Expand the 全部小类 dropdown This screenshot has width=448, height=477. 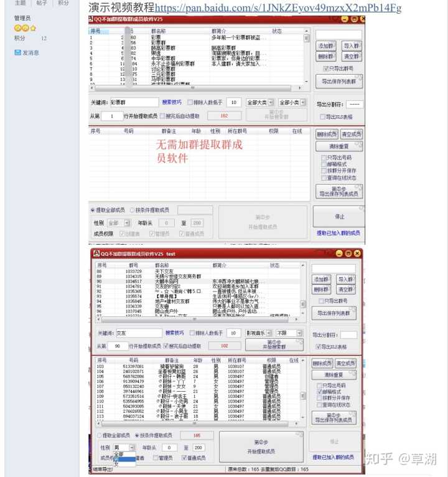303,103
